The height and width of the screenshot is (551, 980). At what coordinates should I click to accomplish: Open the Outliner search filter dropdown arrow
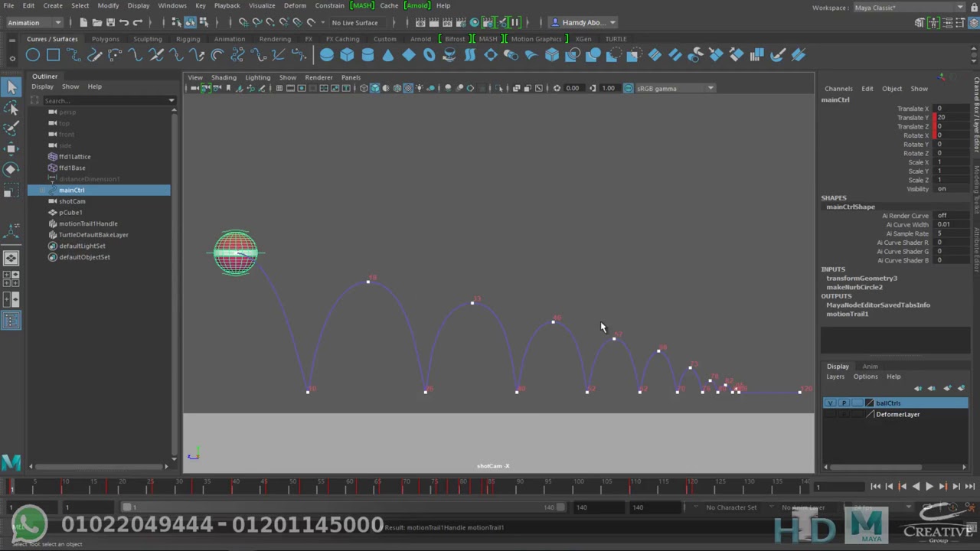tap(171, 100)
